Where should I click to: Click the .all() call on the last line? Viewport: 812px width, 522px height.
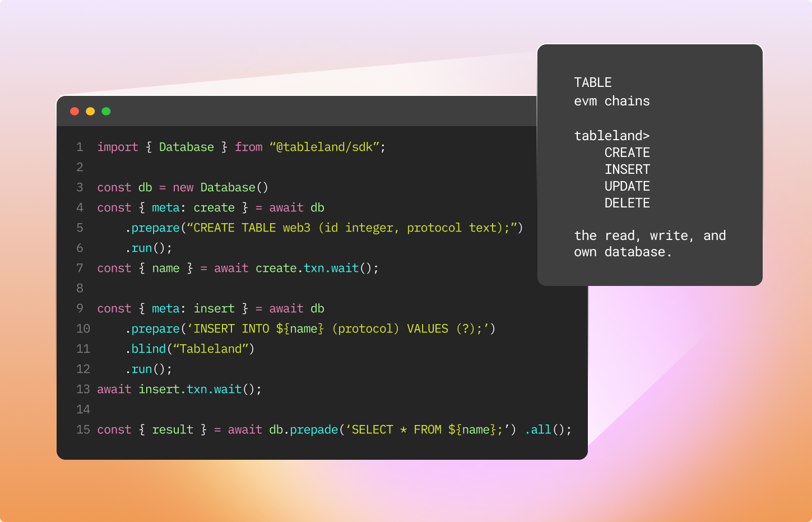coord(548,429)
